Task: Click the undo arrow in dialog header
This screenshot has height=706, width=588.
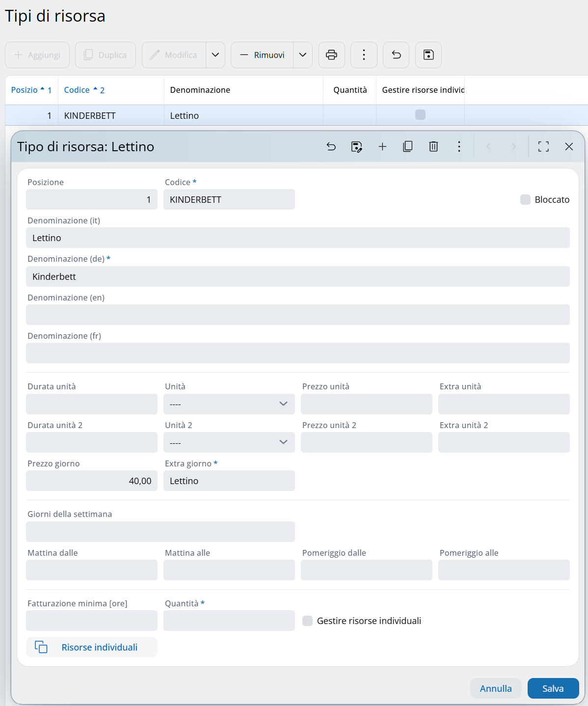Action: 331,146
